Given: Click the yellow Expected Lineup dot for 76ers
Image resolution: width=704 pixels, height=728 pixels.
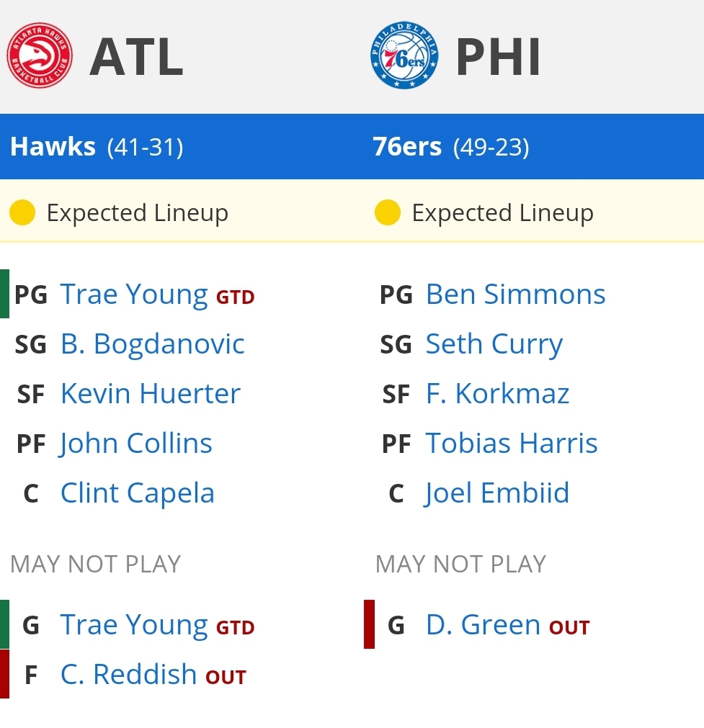Looking at the screenshot, I should click(388, 212).
